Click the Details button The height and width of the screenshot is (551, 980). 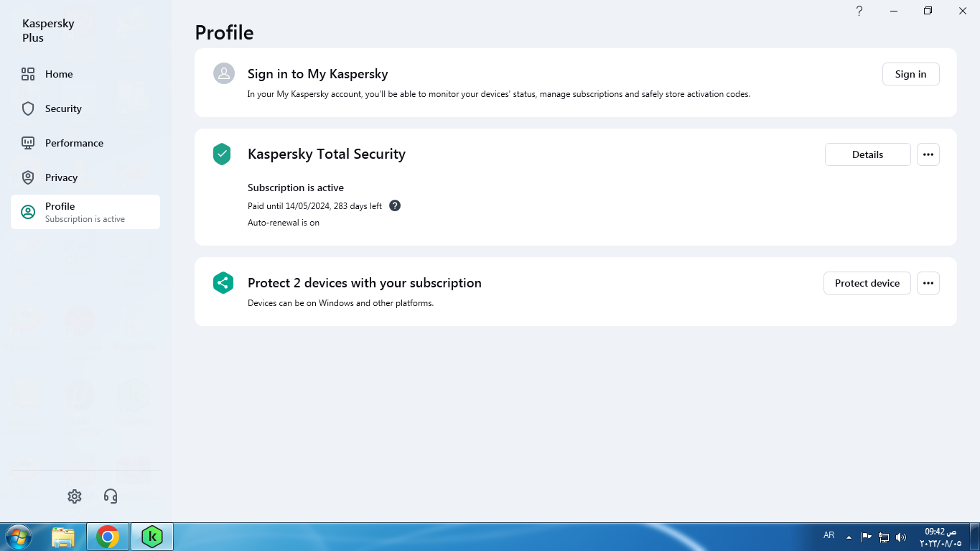pyautogui.click(x=867, y=154)
